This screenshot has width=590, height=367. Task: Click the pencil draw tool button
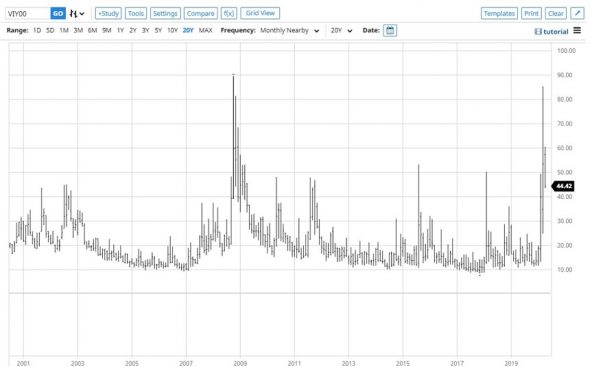pyautogui.click(x=577, y=14)
